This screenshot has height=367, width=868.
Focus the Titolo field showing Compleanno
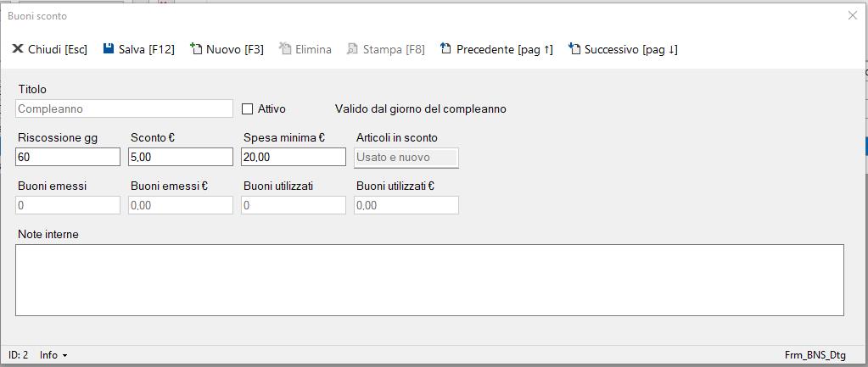[124, 108]
